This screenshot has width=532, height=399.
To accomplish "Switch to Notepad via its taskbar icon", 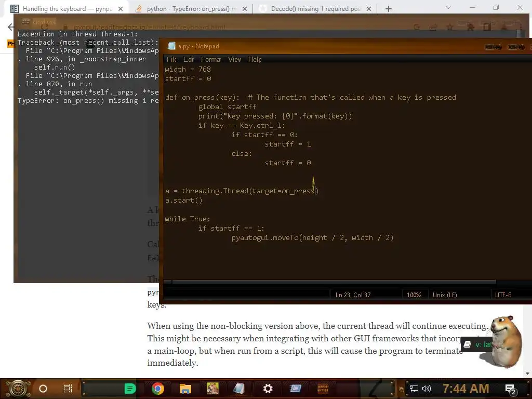I will 239,389.
